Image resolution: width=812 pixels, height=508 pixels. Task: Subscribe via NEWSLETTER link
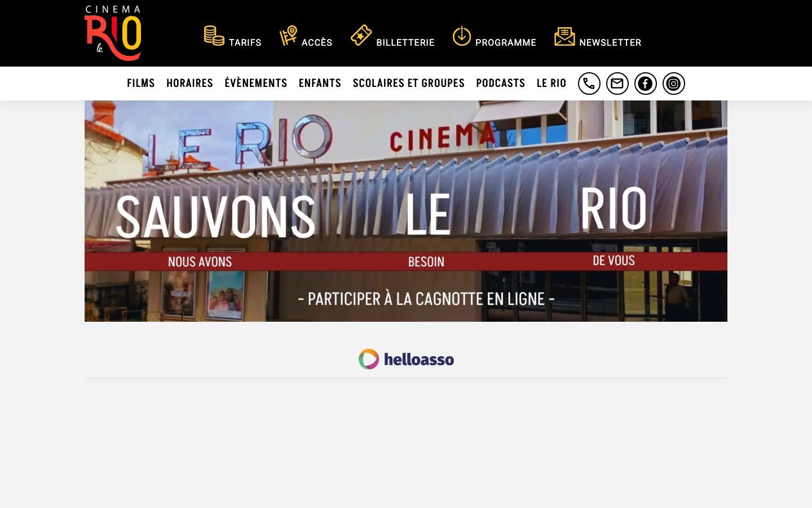click(610, 42)
